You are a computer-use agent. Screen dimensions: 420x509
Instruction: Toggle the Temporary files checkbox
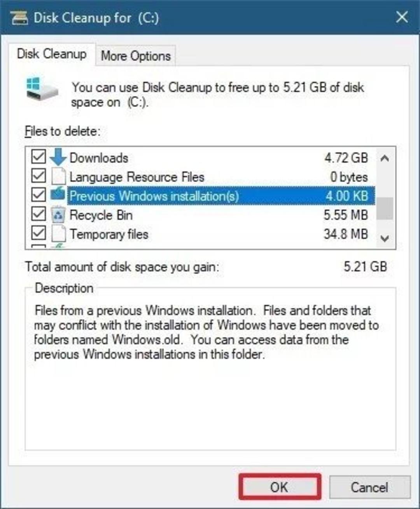(x=38, y=233)
